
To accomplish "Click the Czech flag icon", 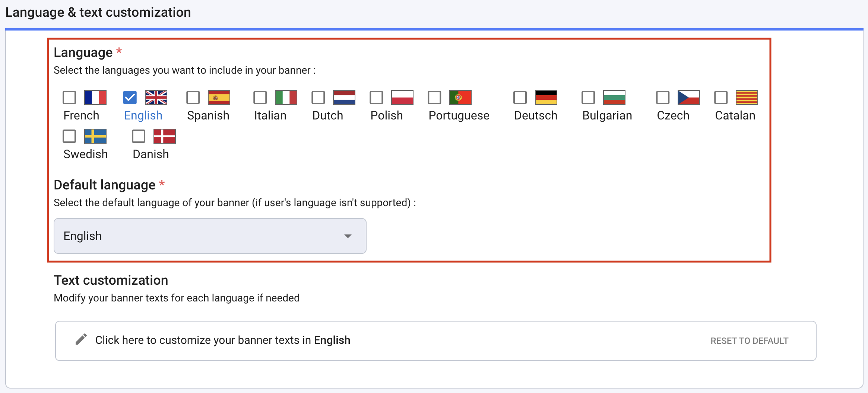I will [688, 98].
